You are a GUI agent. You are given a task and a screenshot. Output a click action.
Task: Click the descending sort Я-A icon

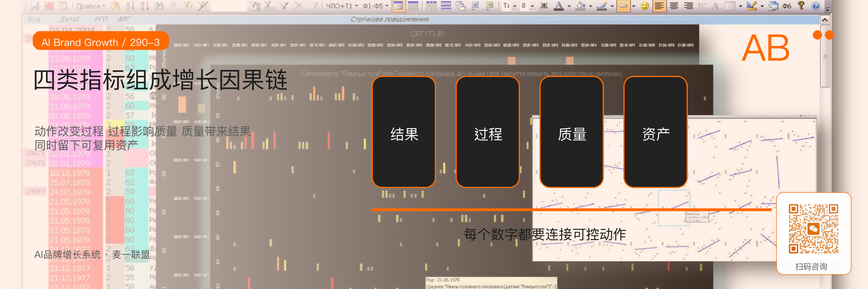144,6
